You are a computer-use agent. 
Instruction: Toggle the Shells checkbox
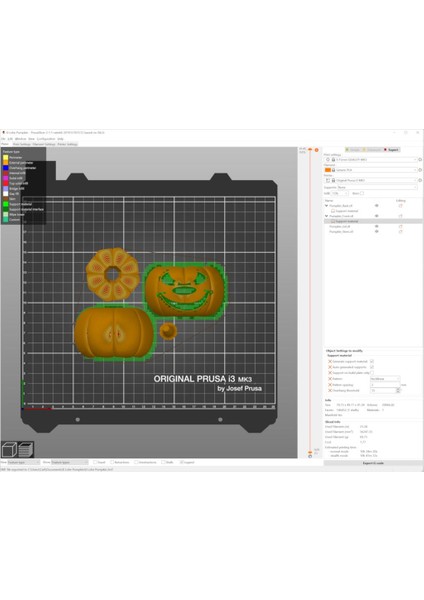pos(163,462)
